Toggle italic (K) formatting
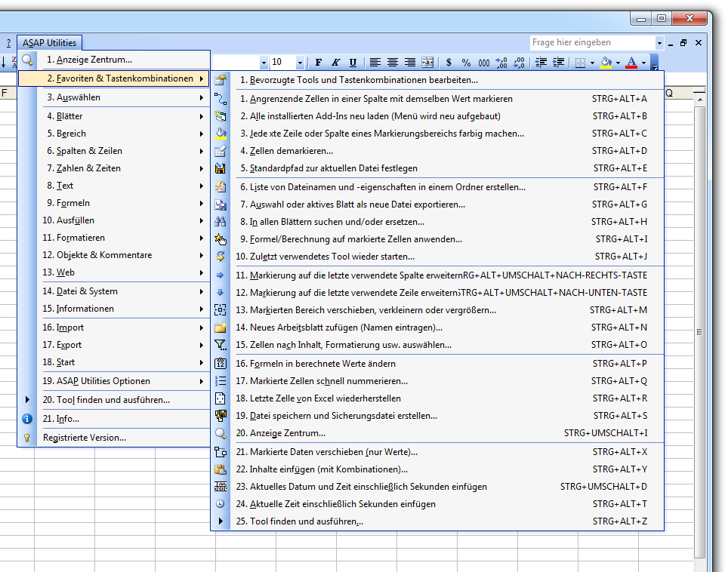728x572 pixels. (x=335, y=62)
